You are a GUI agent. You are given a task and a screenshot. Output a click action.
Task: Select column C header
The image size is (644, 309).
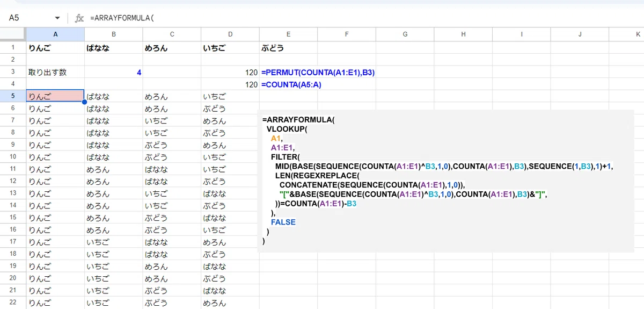[172, 34]
